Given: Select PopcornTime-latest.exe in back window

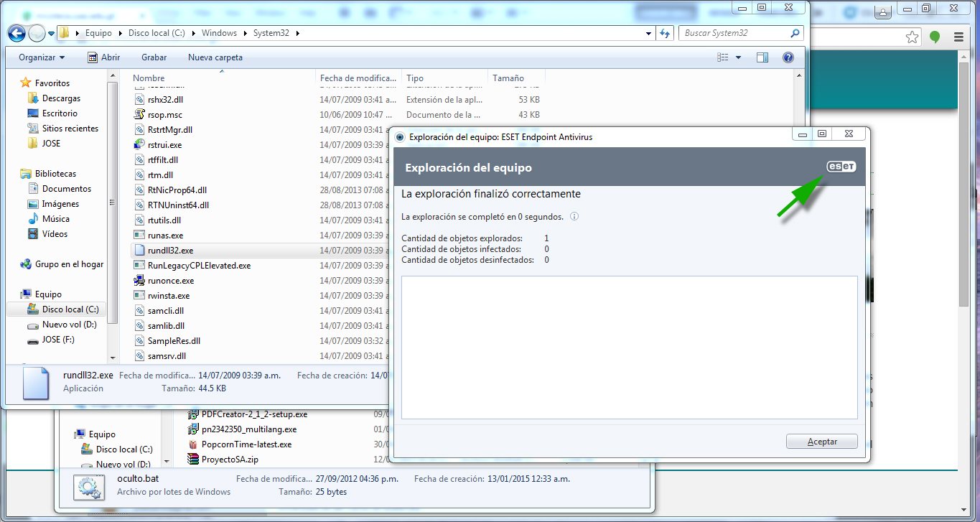Looking at the screenshot, I should 246,444.
